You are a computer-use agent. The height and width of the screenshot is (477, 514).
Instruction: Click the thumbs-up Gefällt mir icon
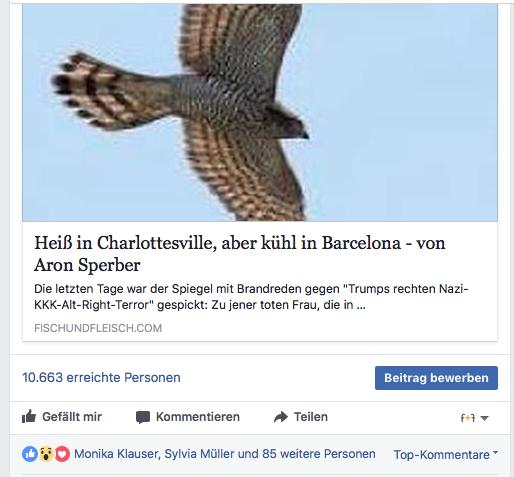pos(29,416)
